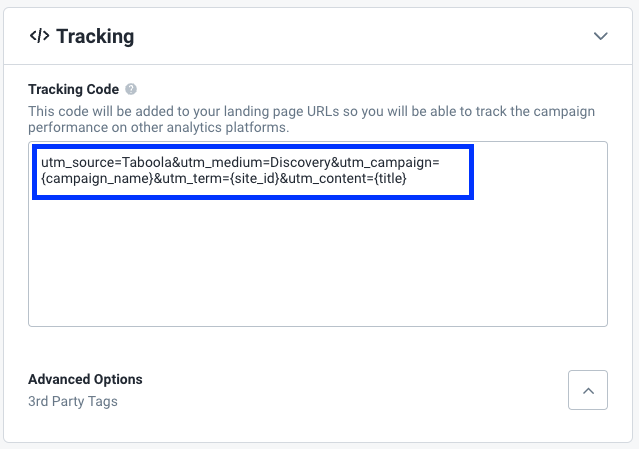Image resolution: width=639 pixels, height=449 pixels.
Task: Click the word Discovery in the tracking code
Action: (300, 162)
